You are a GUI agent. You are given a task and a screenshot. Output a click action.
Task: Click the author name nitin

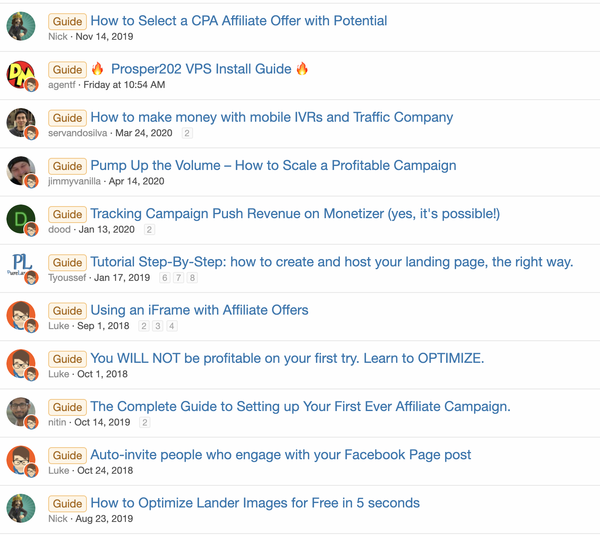pos(57,422)
